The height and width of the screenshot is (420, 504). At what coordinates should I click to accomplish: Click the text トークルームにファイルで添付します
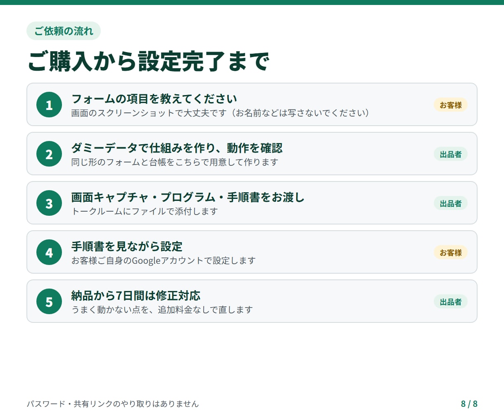tap(145, 211)
